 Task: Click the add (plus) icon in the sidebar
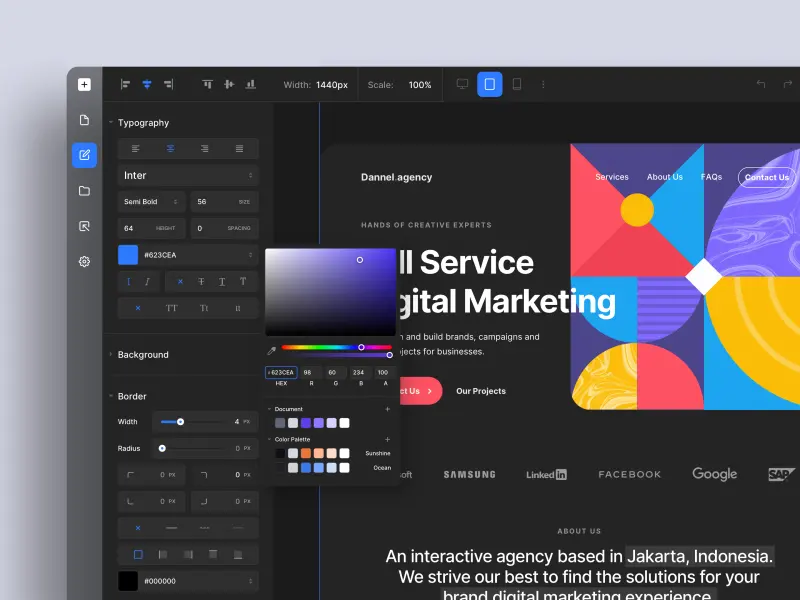coord(84,85)
